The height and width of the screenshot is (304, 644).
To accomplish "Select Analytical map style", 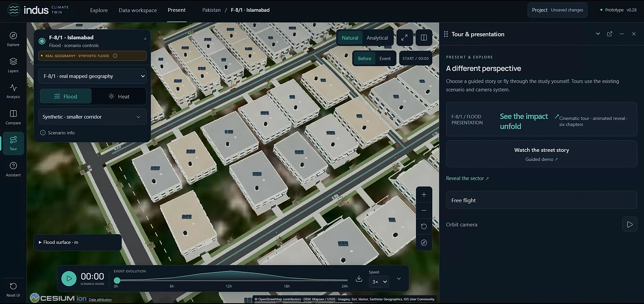I will 377,38.
